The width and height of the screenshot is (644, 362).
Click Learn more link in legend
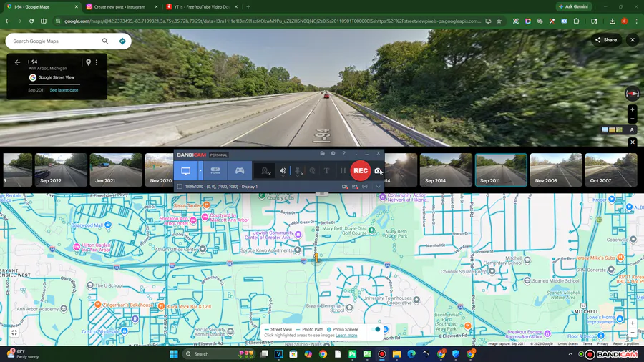346,336
